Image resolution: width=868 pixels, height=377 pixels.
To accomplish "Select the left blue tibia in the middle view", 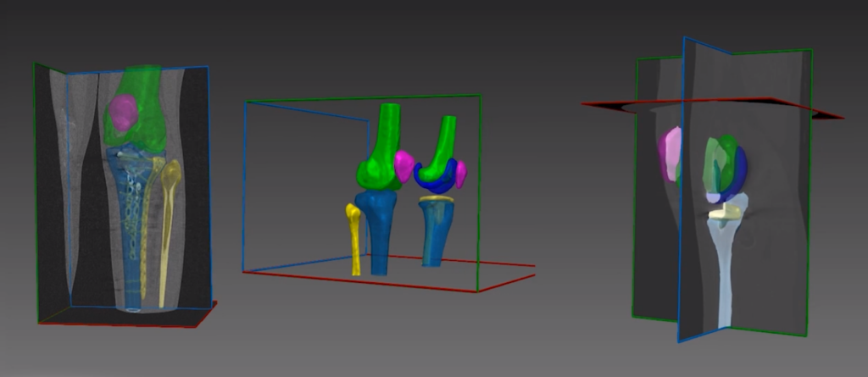I will click(x=378, y=229).
